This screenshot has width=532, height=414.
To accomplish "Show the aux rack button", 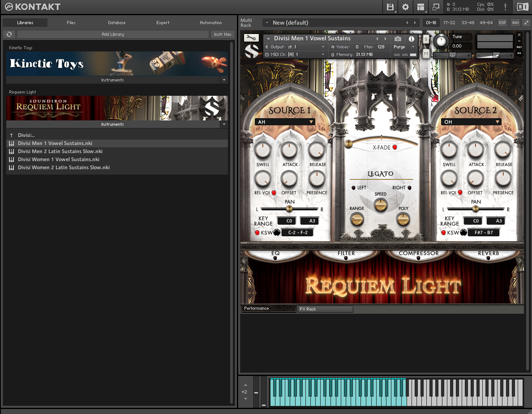I will click(515, 23).
